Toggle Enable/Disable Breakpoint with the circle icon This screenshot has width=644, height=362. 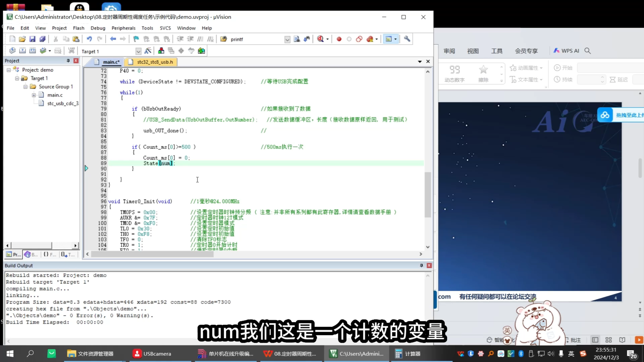point(349,39)
